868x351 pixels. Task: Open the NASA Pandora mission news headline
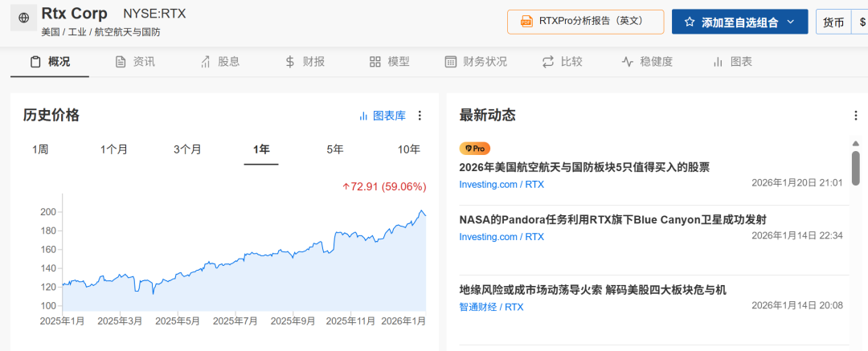[x=612, y=219]
